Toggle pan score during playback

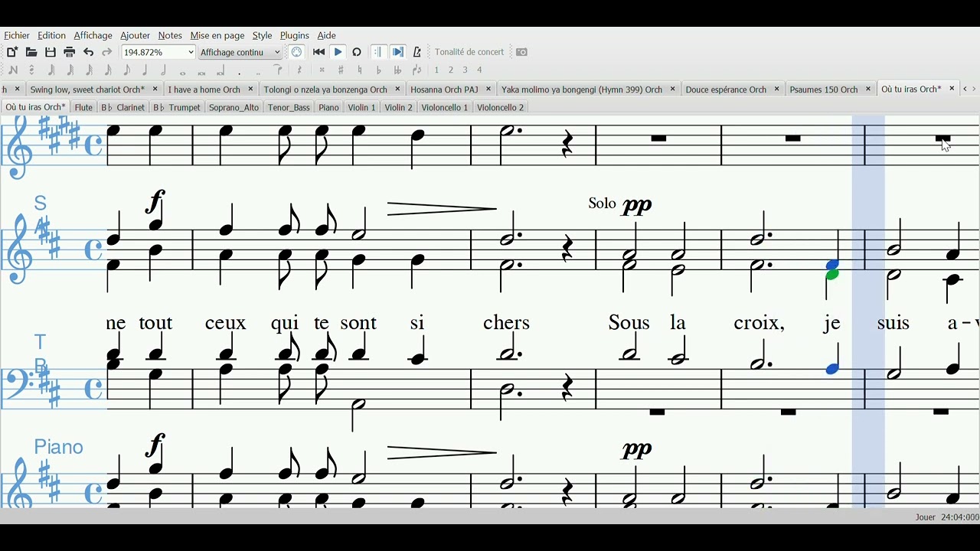coord(398,52)
